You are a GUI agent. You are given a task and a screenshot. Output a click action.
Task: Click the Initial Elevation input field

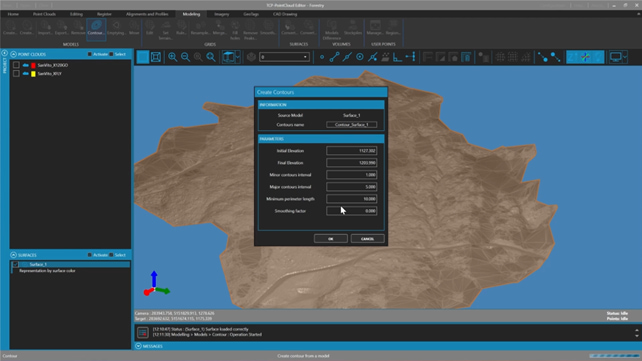351,151
